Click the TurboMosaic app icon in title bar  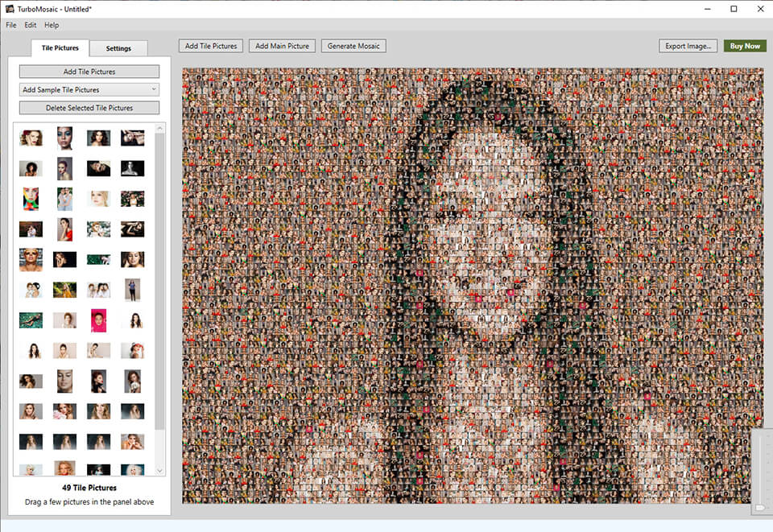pyautogui.click(x=10, y=9)
